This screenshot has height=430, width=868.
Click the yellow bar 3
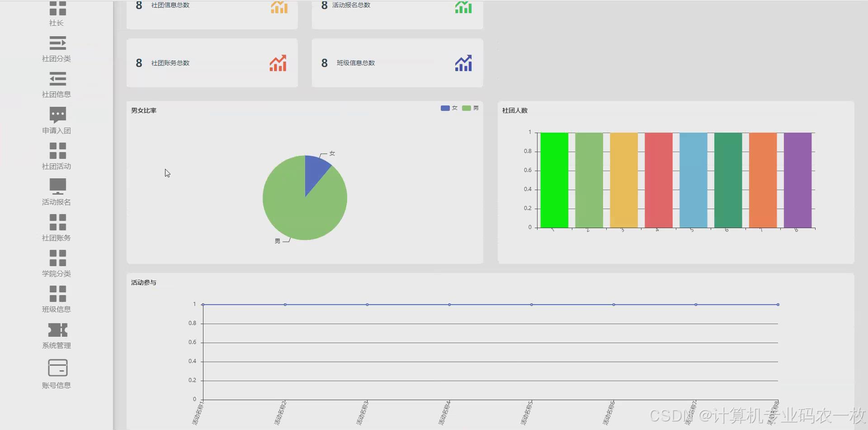click(624, 180)
